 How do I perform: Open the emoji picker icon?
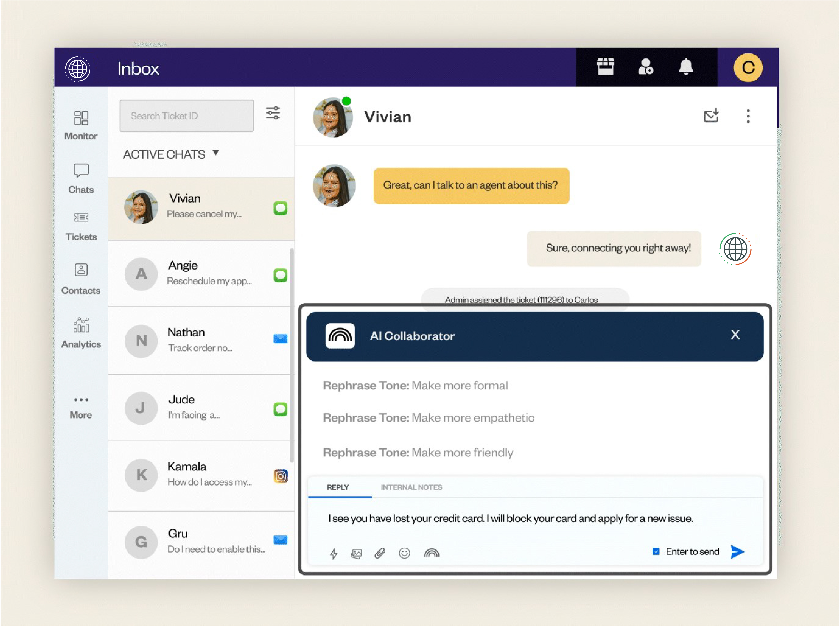pyautogui.click(x=404, y=554)
